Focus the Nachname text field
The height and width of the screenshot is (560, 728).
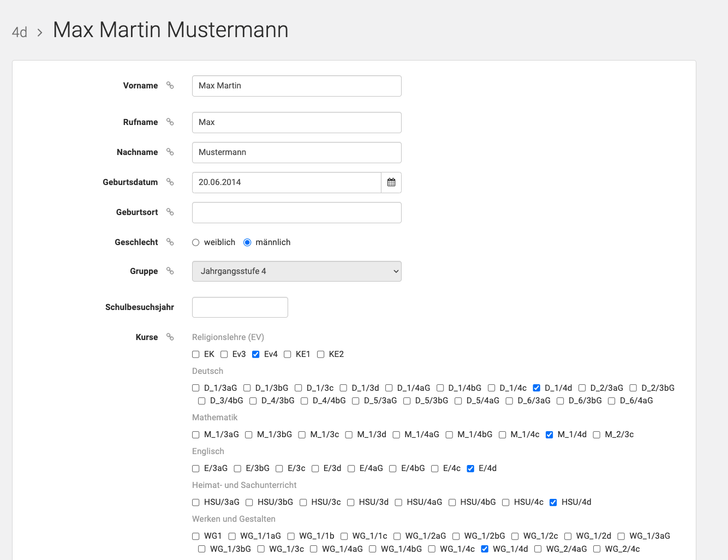(297, 152)
